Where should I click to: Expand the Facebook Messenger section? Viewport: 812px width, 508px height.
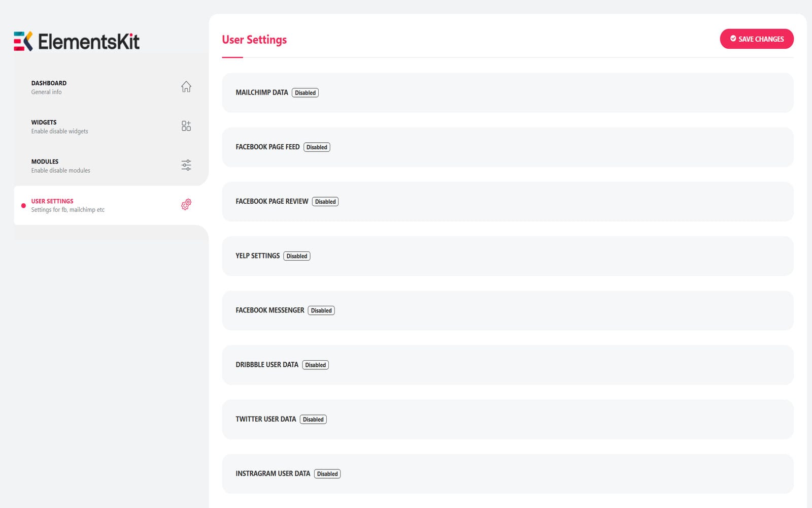pyautogui.click(x=507, y=310)
